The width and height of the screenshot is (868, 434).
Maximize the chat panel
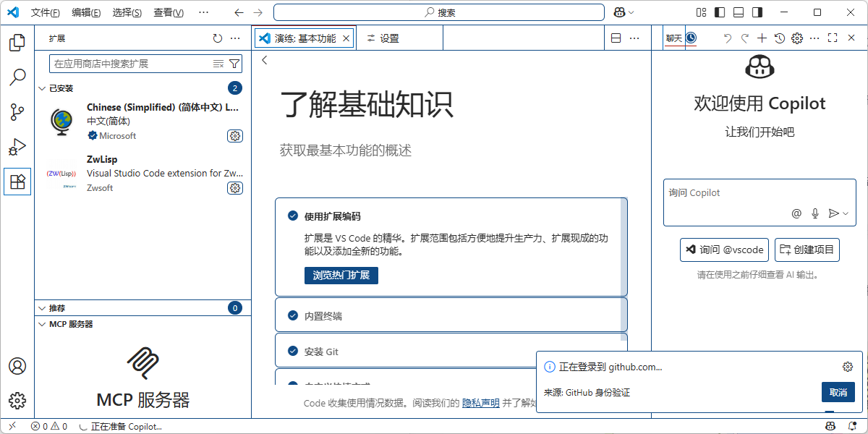click(x=833, y=38)
